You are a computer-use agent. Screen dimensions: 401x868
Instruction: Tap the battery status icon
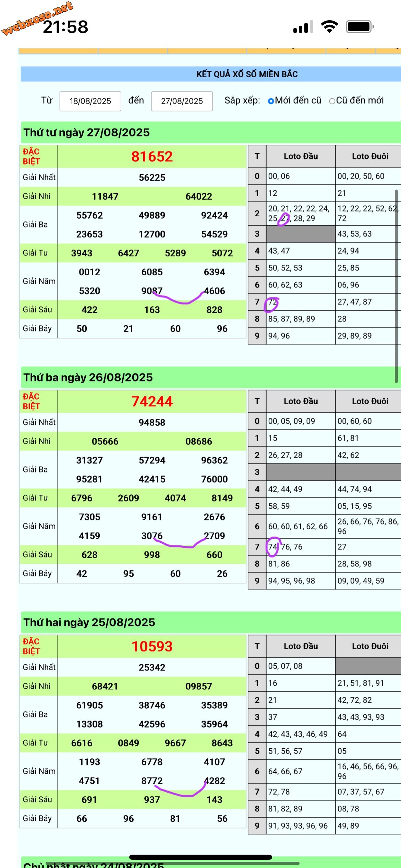pyautogui.click(x=360, y=26)
